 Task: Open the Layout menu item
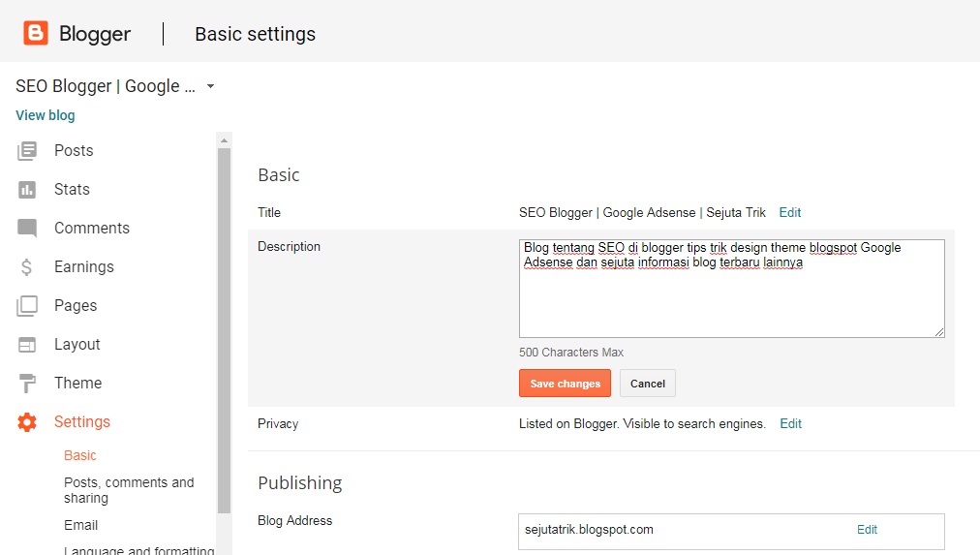pos(77,345)
